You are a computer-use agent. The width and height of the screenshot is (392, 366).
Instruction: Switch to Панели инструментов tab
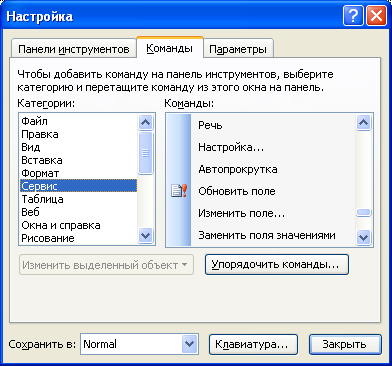pos(74,49)
